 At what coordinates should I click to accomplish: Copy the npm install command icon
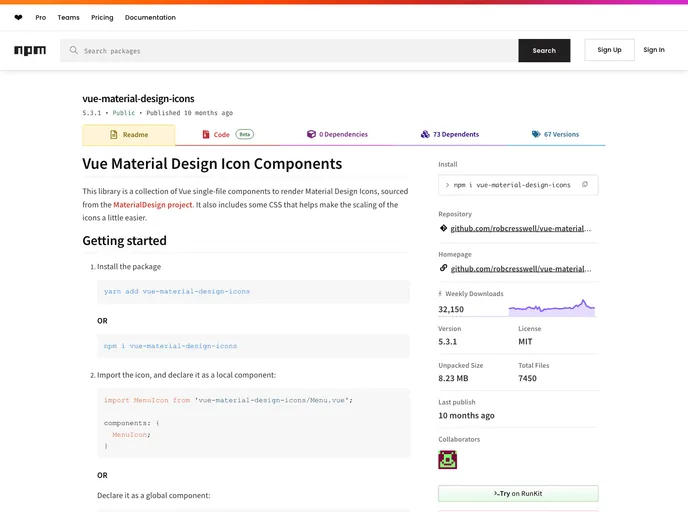click(585, 185)
